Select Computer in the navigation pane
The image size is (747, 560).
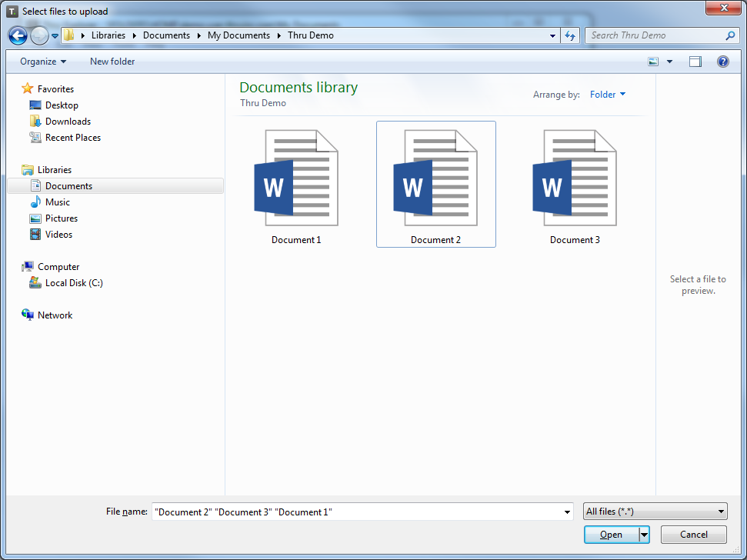58,267
